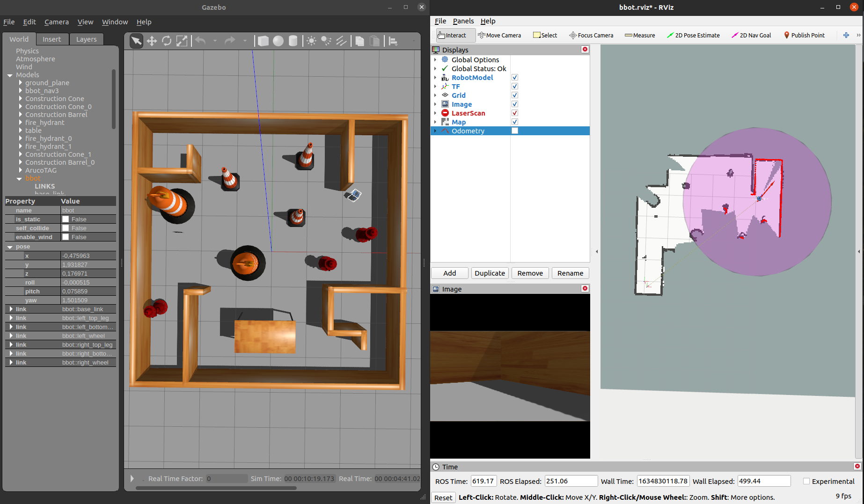
Task: Select the arrow selection tool in Gazebo
Action: [136, 41]
